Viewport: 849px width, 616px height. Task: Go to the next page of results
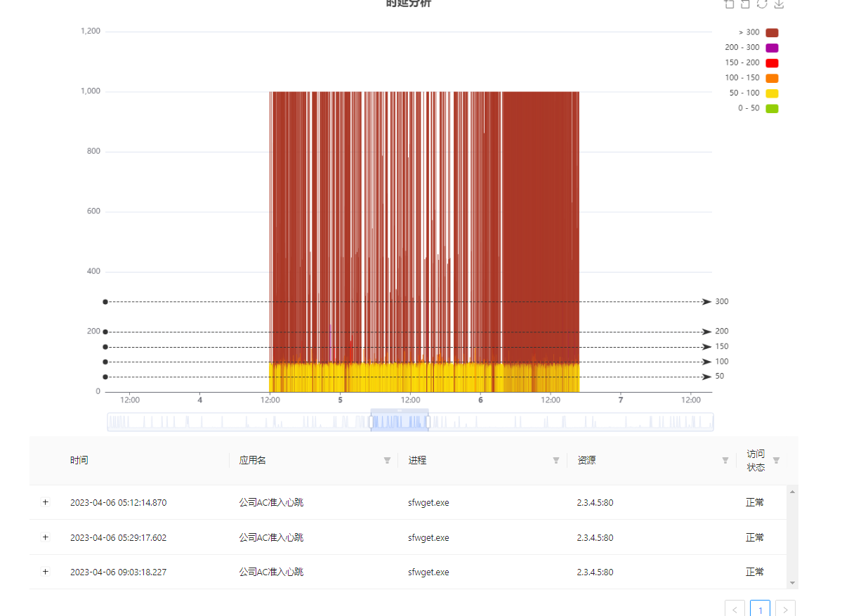pos(785,609)
